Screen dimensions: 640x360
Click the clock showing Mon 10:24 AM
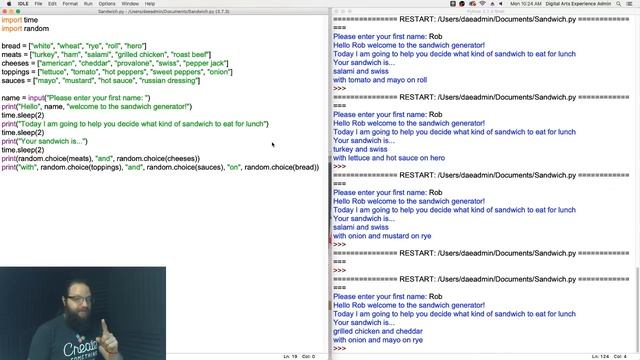[526, 4]
